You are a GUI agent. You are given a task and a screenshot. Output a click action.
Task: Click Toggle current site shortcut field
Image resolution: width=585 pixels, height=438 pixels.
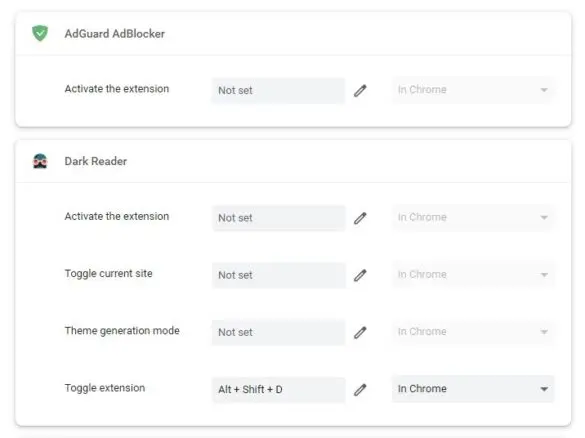pos(278,275)
